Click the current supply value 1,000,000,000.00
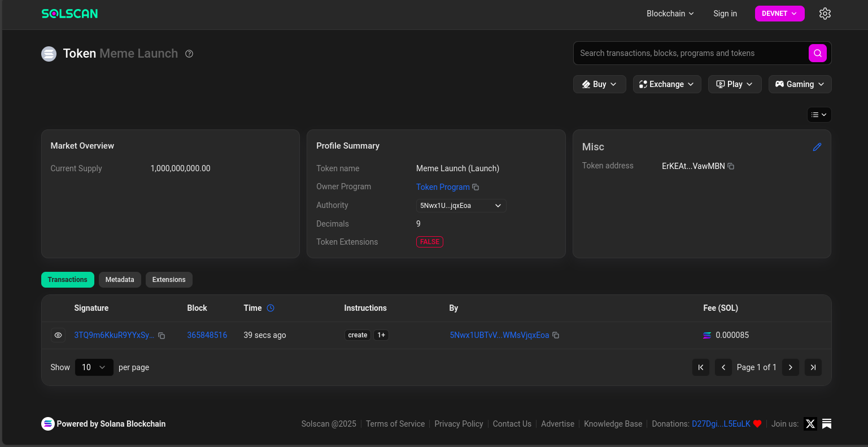Image resolution: width=868 pixels, height=447 pixels. tap(180, 168)
